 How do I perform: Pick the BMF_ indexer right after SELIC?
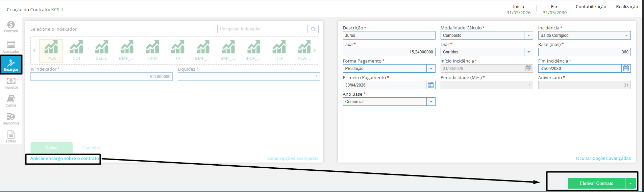pos(127,50)
